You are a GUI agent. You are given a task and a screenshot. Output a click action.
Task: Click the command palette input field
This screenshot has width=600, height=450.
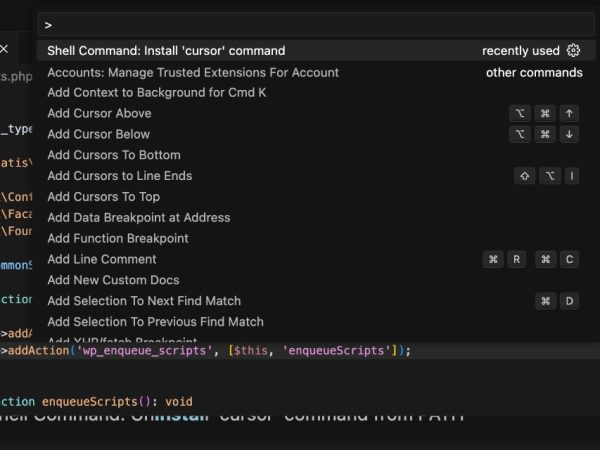(x=316, y=25)
